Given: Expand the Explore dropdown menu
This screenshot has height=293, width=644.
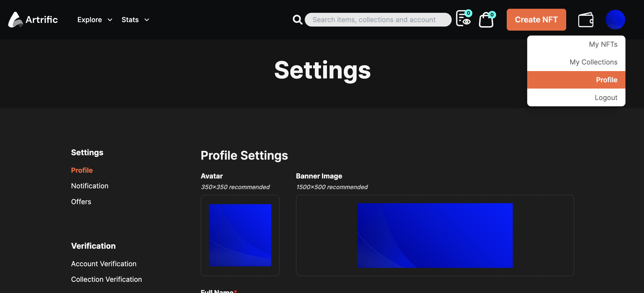Looking at the screenshot, I should [x=94, y=20].
